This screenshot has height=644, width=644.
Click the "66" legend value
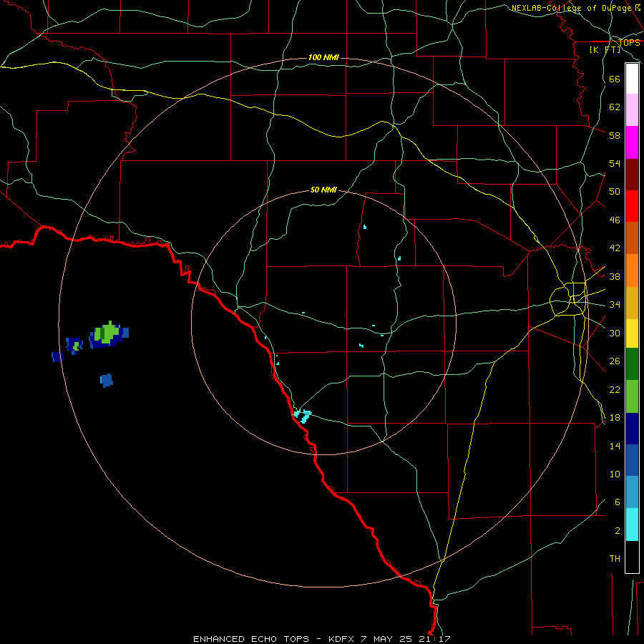(615, 79)
